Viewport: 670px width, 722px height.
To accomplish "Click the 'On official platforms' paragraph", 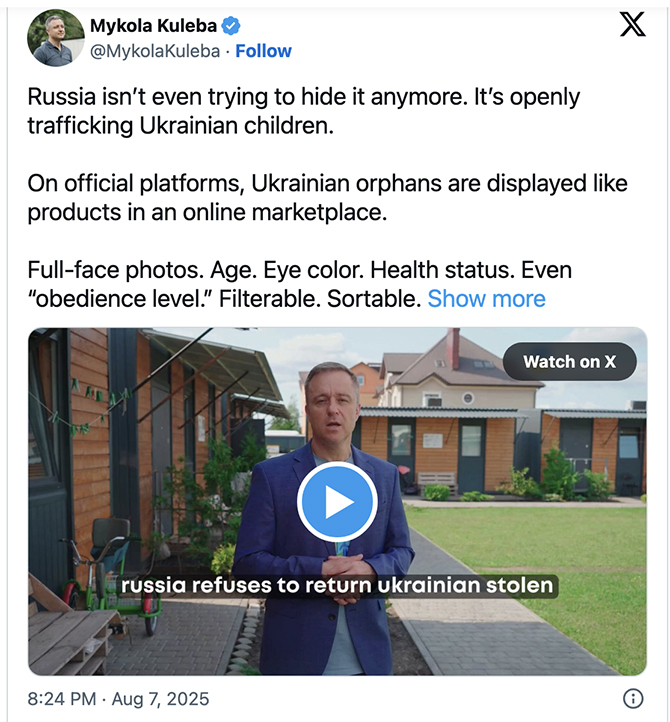I will click(327, 198).
